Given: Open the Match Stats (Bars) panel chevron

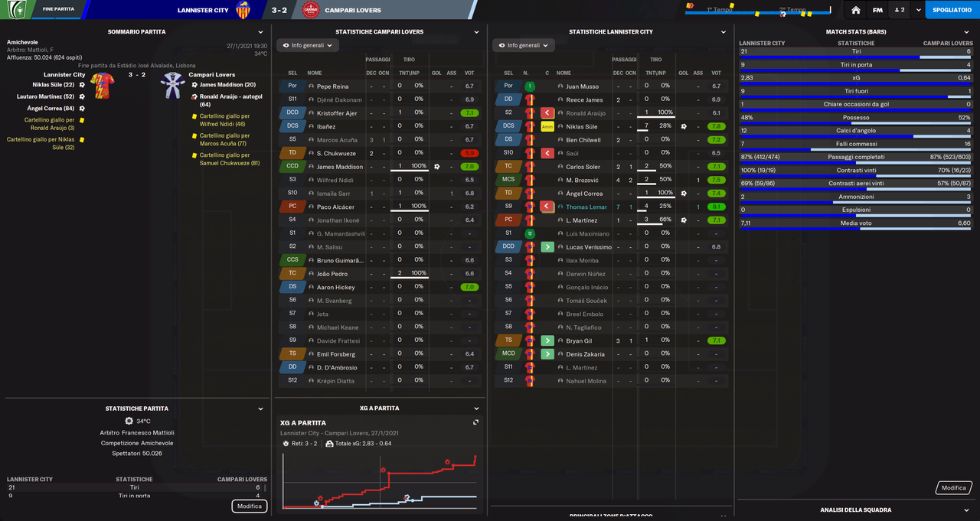Looking at the screenshot, I should coord(967,32).
